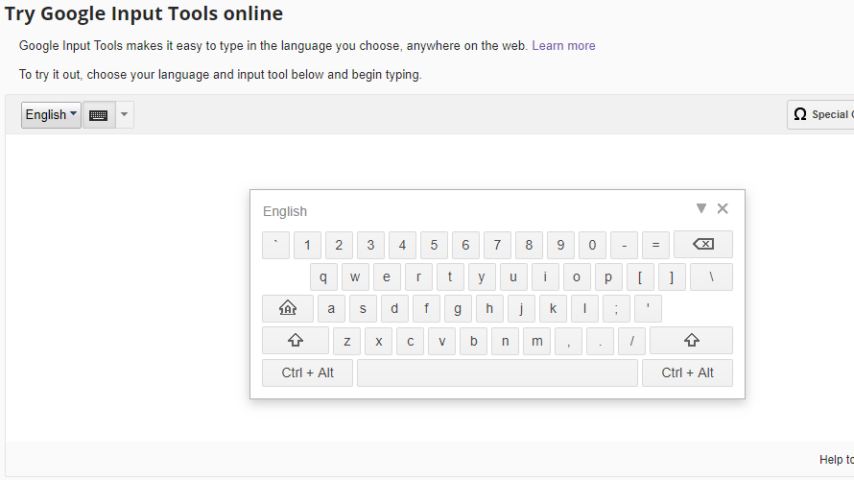Toggle the right Ctrl + Alt key
The width and height of the screenshot is (854, 480).
(687, 373)
